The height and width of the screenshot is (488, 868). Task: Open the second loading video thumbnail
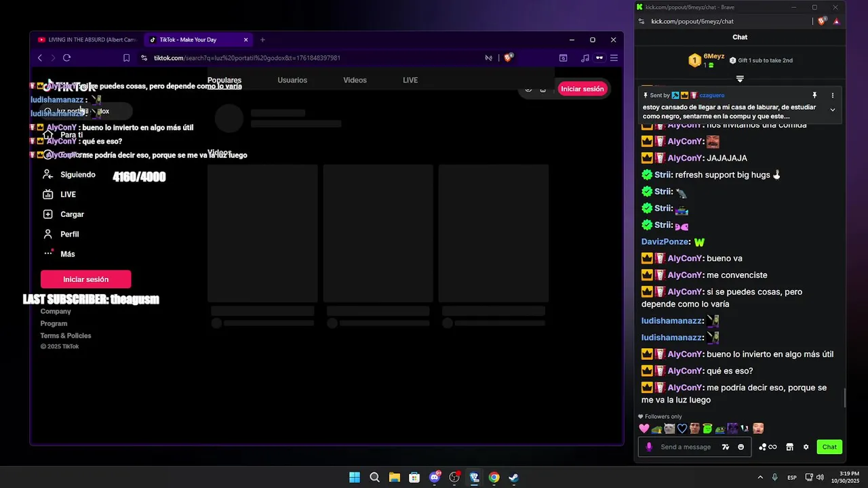click(x=378, y=233)
